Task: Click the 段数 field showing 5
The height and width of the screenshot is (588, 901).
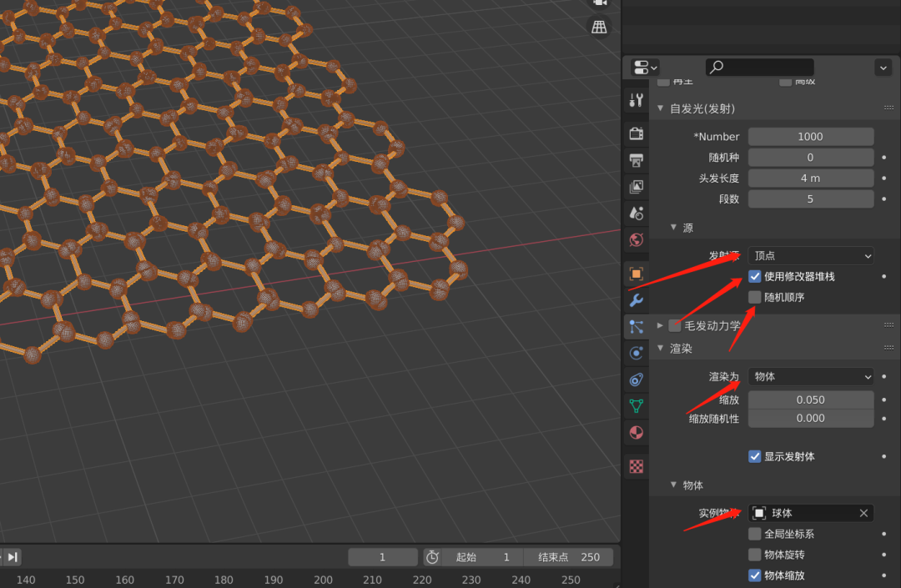Action: [811, 199]
